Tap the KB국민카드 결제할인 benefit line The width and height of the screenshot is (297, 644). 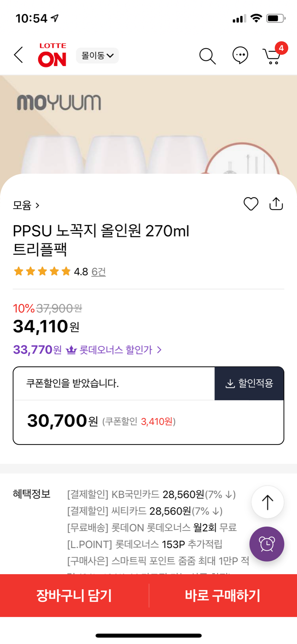click(x=151, y=494)
